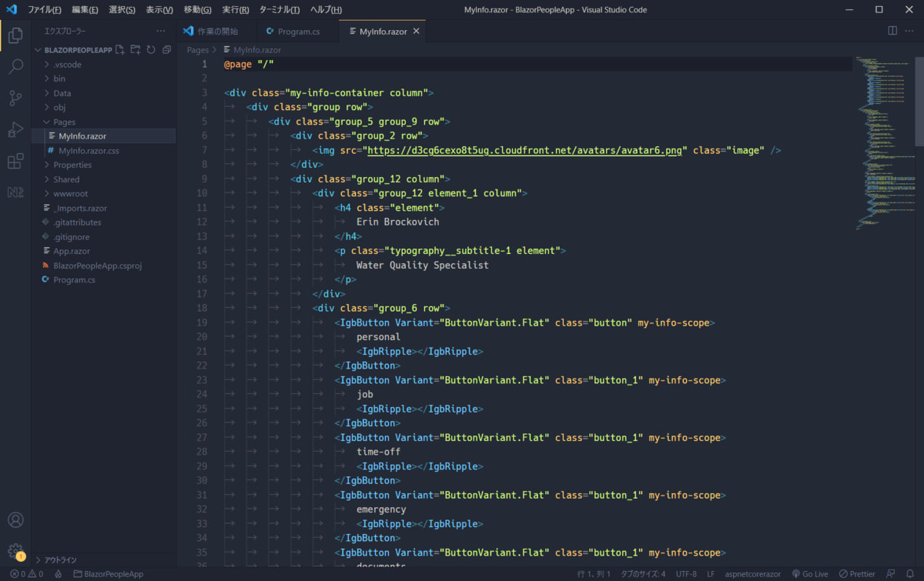Viewport: 924px width, 581px height.
Task: Open the Run and Debug view
Action: click(x=15, y=129)
